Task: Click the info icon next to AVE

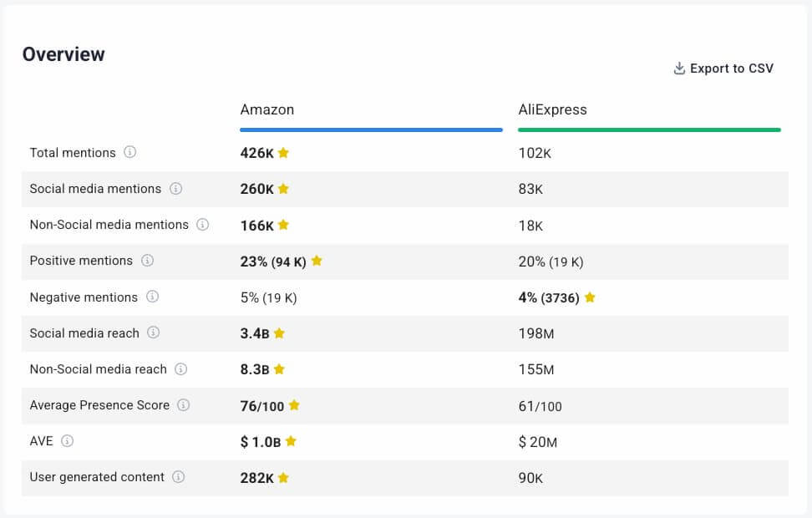Action: pyautogui.click(x=67, y=440)
